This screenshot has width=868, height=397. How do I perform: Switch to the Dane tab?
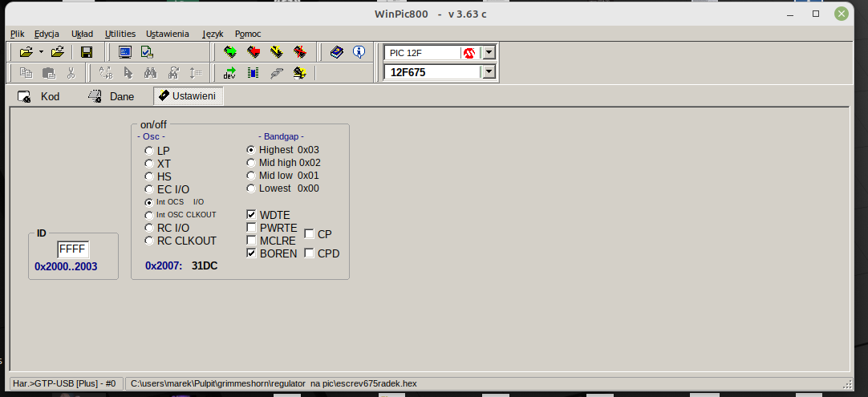click(x=112, y=96)
